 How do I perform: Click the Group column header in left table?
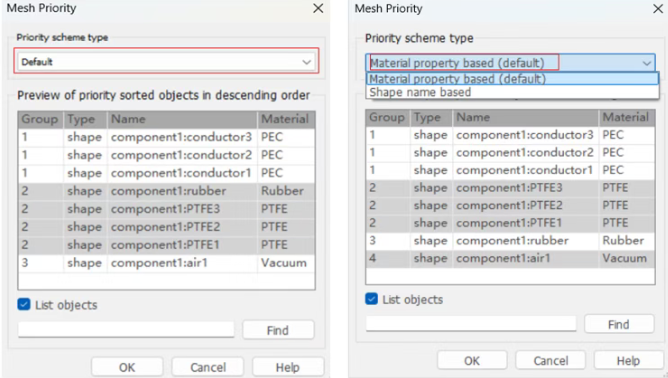click(x=40, y=119)
